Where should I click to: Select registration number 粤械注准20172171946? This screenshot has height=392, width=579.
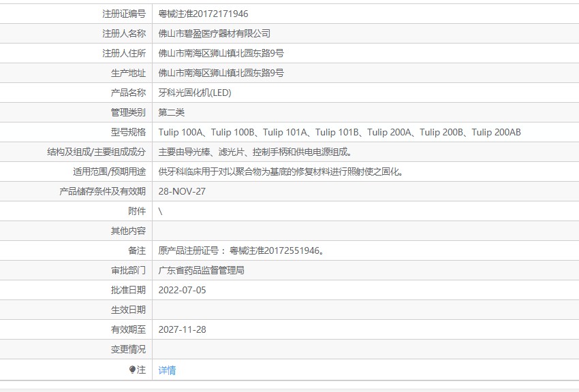(203, 14)
